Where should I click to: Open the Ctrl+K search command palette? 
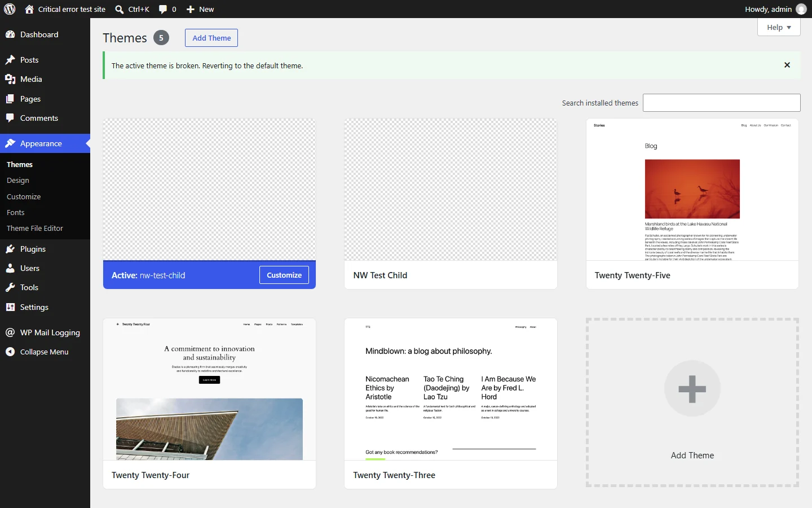click(x=132, y=9)
